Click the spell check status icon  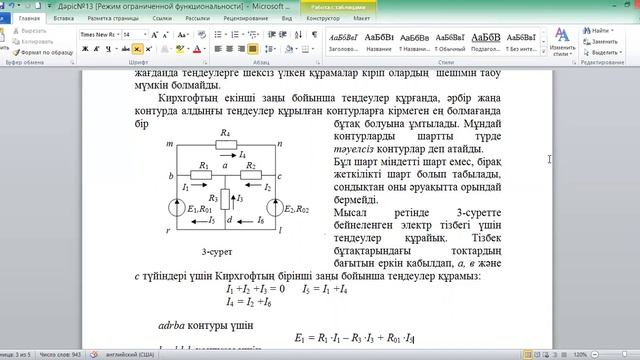click(x=93, y=355)
